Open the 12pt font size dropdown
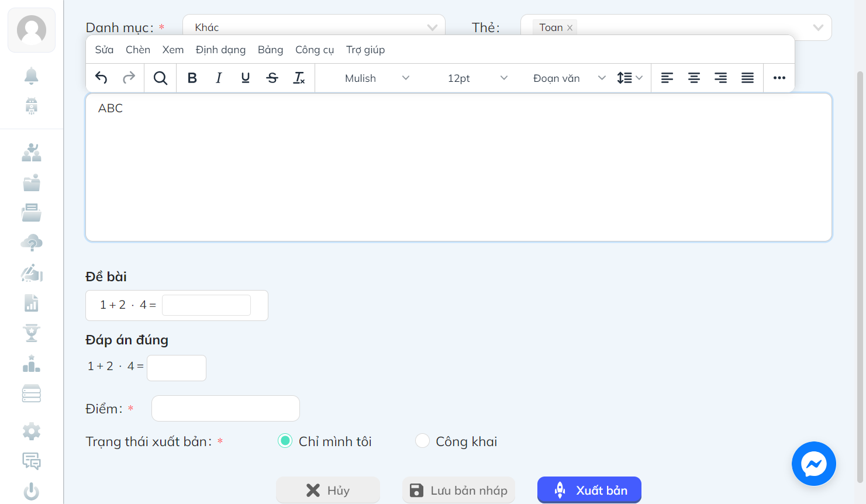The width and height of the screenshot is (866, 504). pos(477,78)
